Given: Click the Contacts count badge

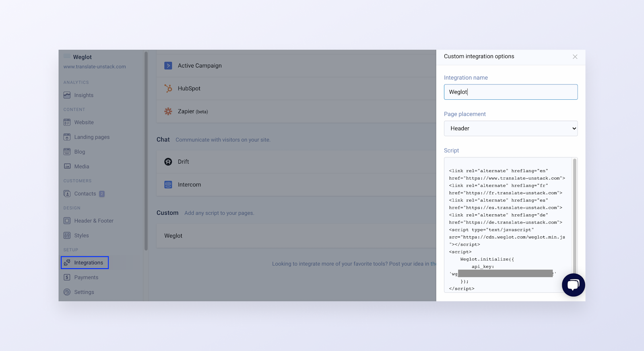Looking at the screenshot, I should pos(102,194).
